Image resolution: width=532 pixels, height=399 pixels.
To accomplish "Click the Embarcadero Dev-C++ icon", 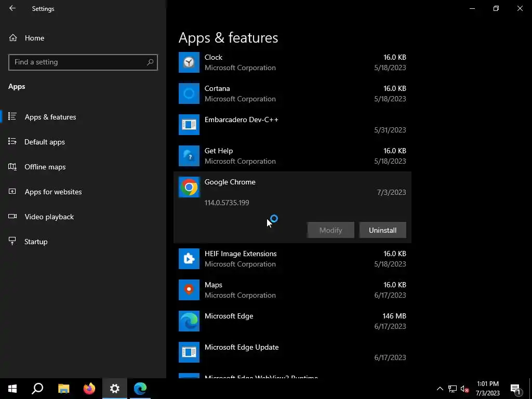I will point(189,125).
